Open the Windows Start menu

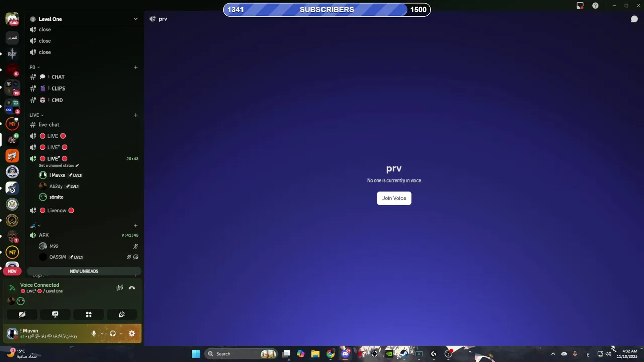196,354
